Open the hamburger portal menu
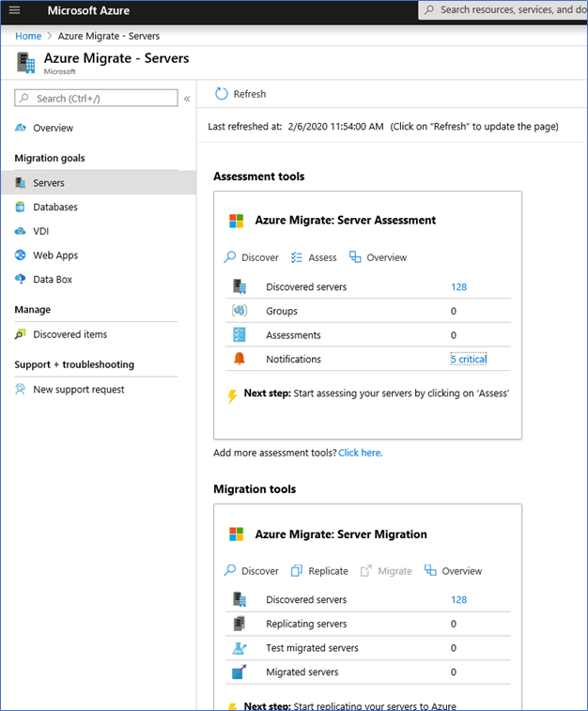 14,10
